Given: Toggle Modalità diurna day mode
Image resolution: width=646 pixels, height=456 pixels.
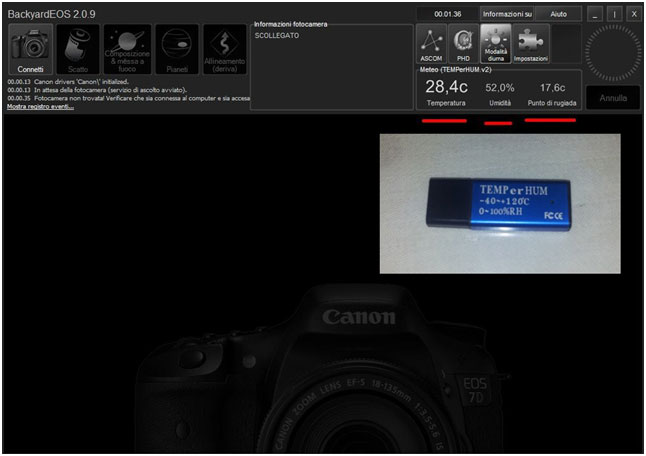Looking at the screenshot, I should (496, 44).
